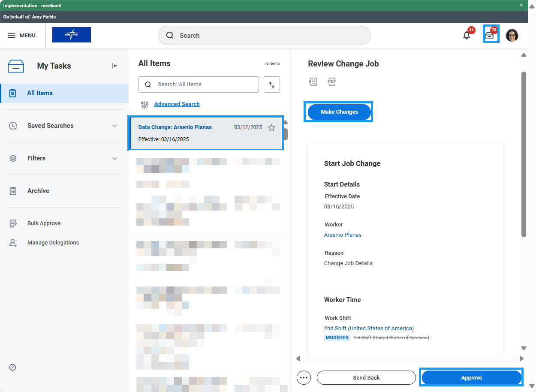Open the Advanced Search link

177,104
